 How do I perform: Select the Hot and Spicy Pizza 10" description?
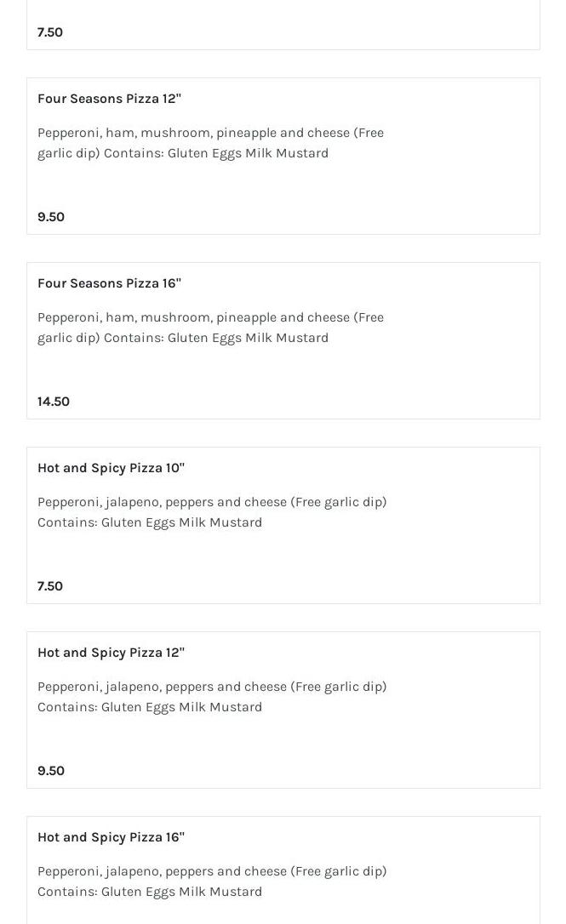pyautogui.click(x=212, y=512)
